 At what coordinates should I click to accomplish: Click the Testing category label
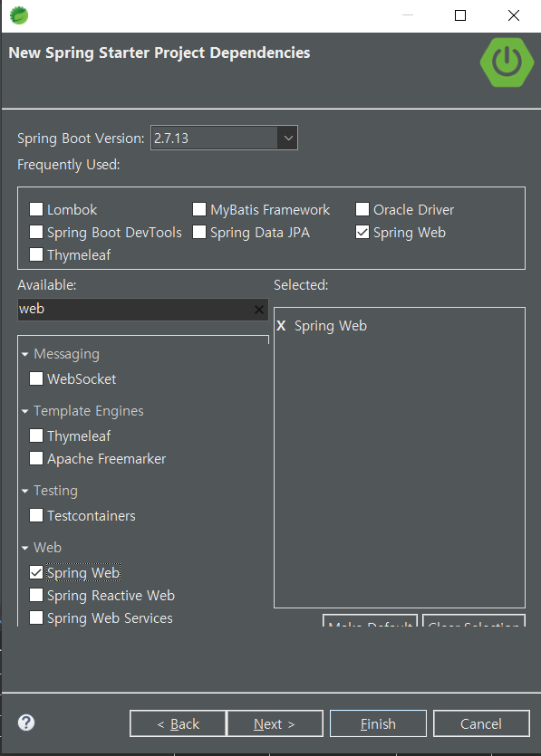pyautogui.click(x=55, y=491)
